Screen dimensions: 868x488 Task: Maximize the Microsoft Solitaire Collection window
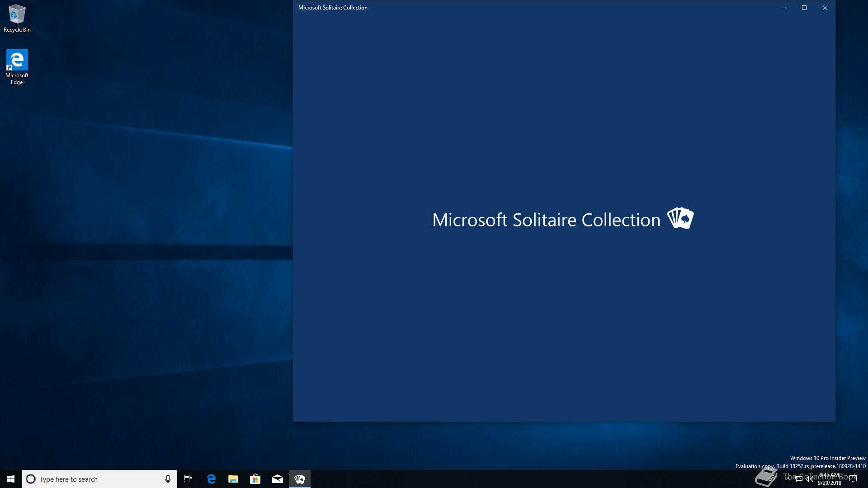click(804, 8)
